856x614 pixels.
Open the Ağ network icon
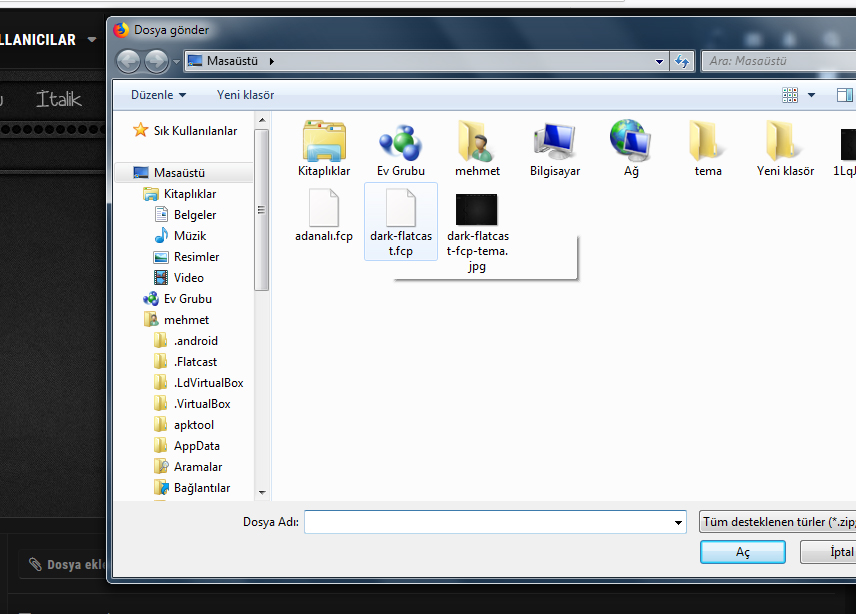(x=631, y=143)
